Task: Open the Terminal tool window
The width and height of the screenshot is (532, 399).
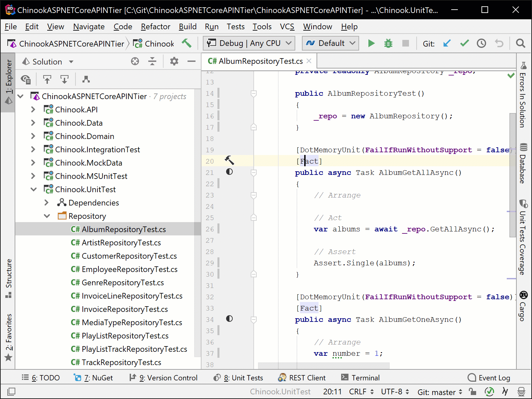Action: (x=360, y=378)
